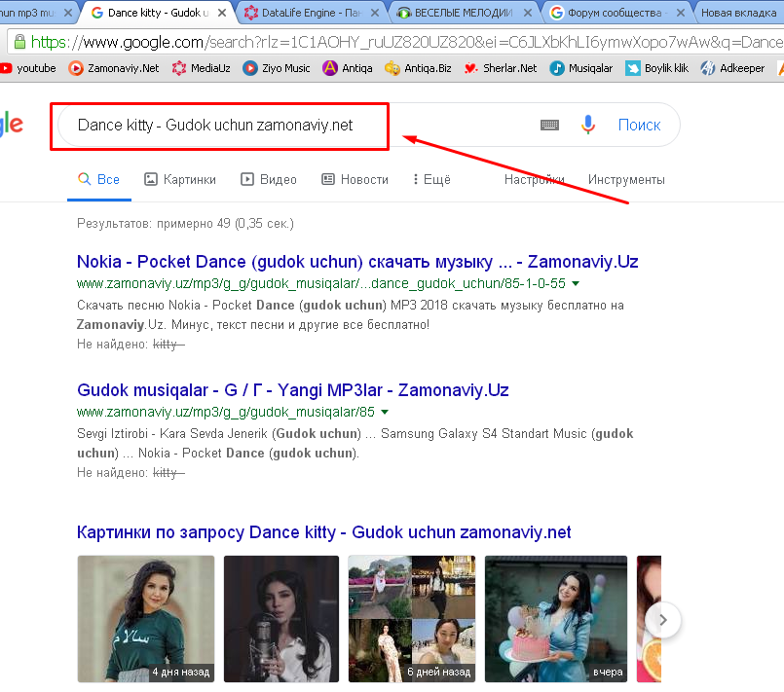Open the Antiqa bookmark
The height and width of the screenshot is (692, 784).
(x=348, y=68)
